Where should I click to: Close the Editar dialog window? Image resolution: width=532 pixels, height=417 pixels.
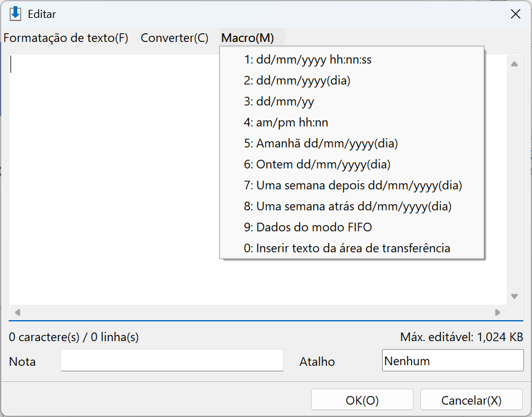pyautogui.click(x=515, y=14)
